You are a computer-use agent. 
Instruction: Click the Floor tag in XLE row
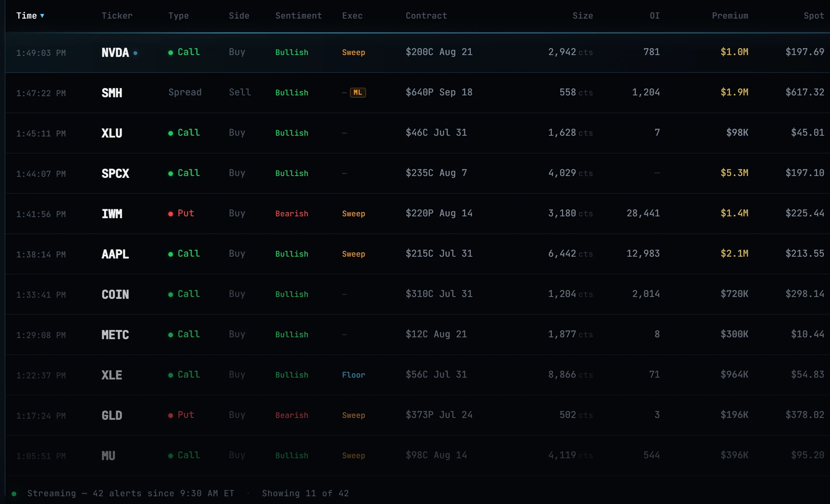tap(353, 375)
